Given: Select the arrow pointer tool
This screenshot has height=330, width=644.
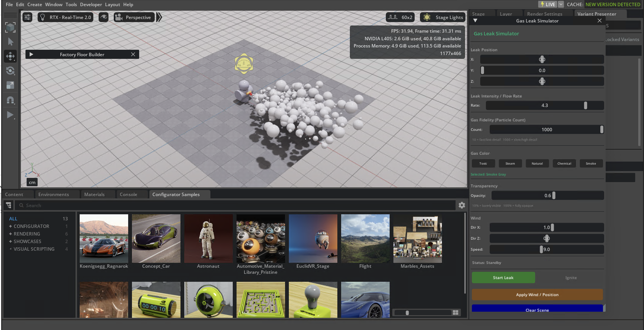Looking at the screenshot, I should pyautogui.click(x=10, y=42).
